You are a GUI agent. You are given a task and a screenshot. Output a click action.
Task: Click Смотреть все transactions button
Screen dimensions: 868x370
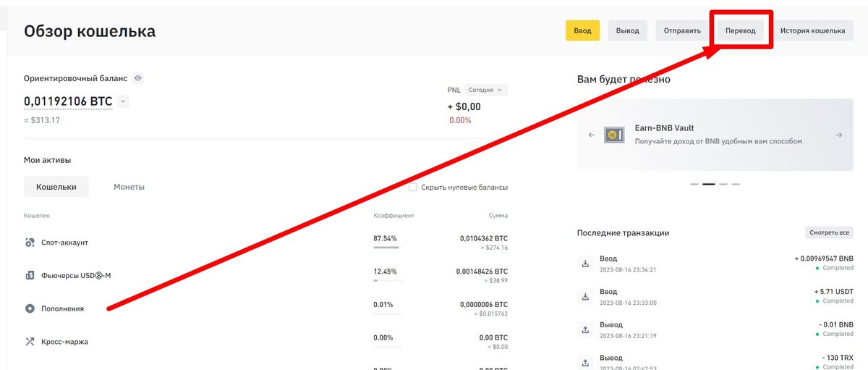point(830,233)
